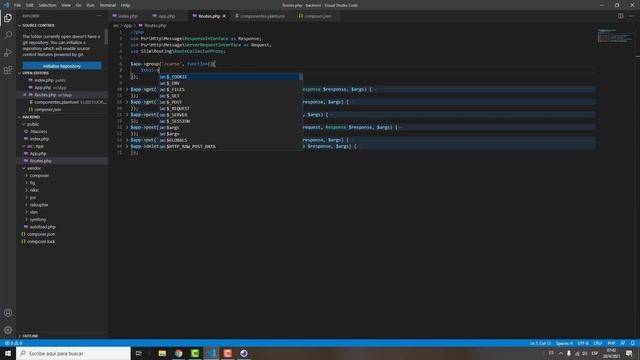This screenshot has height=360, width=640.
Task: Collapse the vendor folder
Action: click(34, 168)
